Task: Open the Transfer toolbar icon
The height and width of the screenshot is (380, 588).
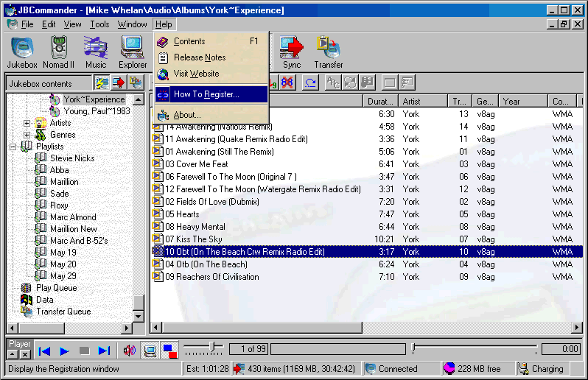Action: pos(329,52)
